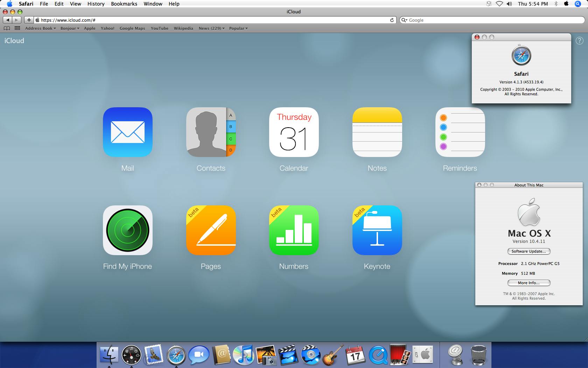Viewport: 588px width, 368px height.
Task: Add a bookmark with the plus button
Action: (x=29, y=20)
